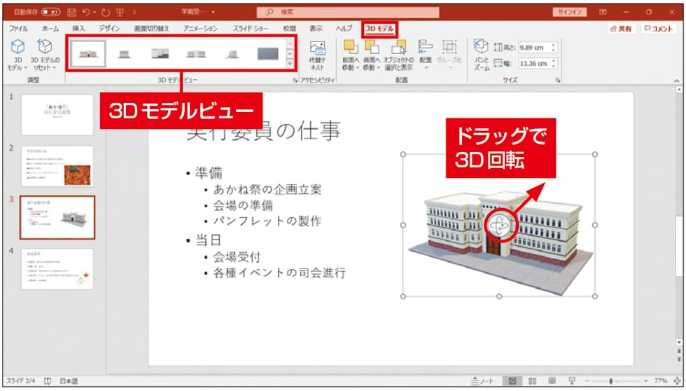686x391 pixels.
Task: Open the Home tab
Action: [50, 28]
